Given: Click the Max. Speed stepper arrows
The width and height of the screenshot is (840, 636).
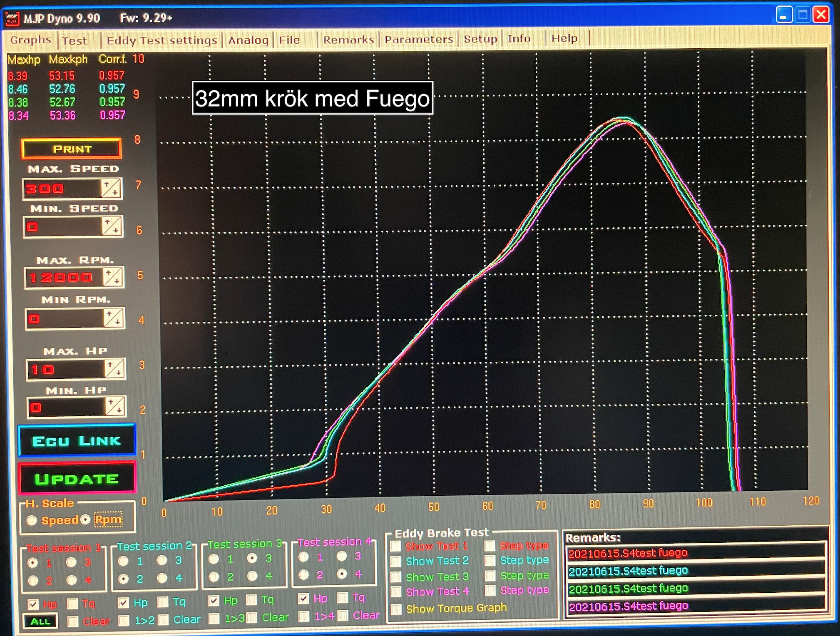Looking at the screenshot, I should pos(111,189).
